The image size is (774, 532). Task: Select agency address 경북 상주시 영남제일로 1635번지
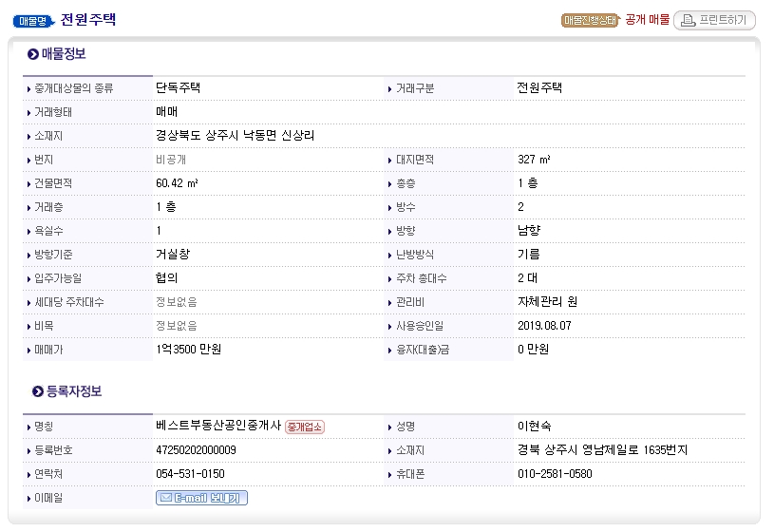[x=603, y=449]
